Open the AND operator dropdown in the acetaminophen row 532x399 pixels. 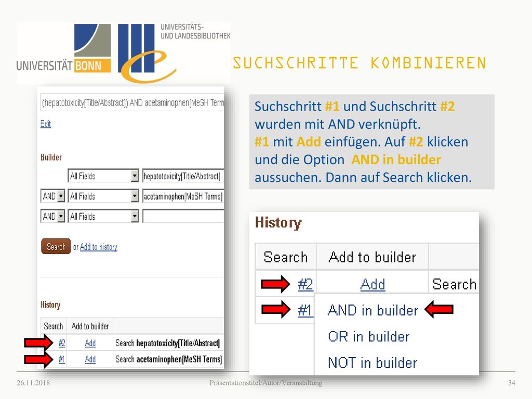tap(52, 196)
